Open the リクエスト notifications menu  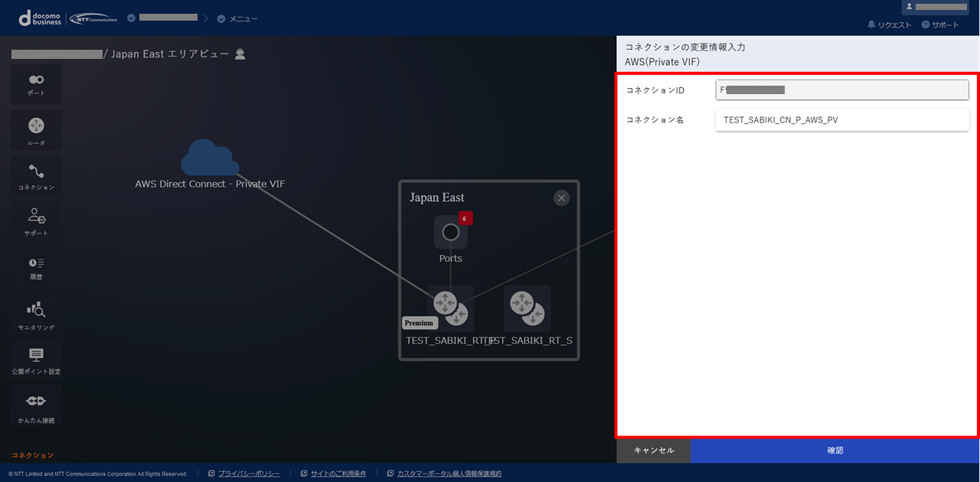[889, 25]
